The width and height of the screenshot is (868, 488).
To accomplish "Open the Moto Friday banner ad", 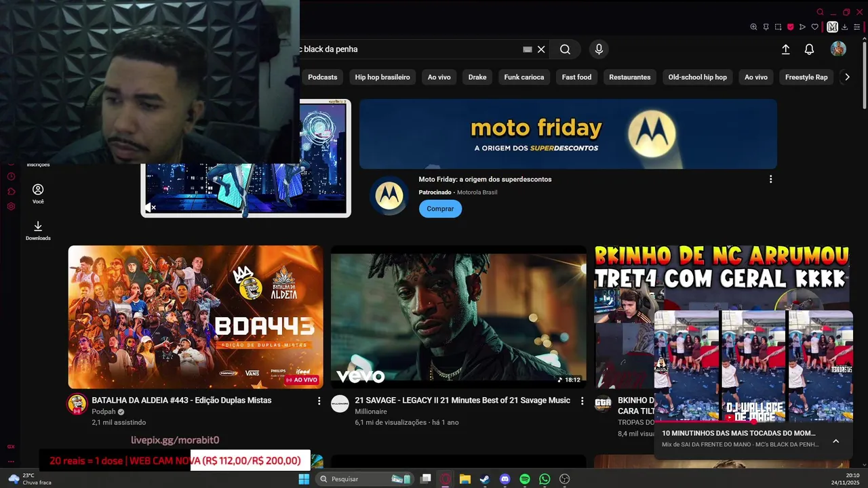I will (568, 134).
